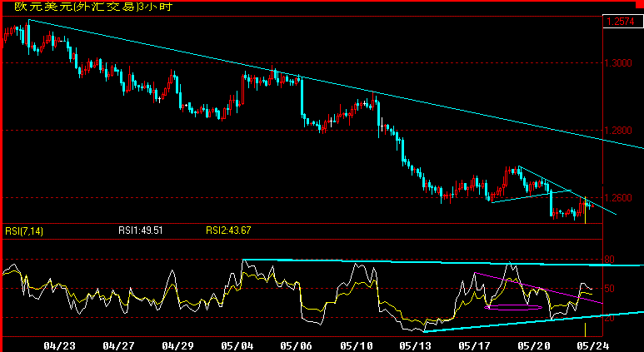The width and height of the screenshot is (644, 352).
Task: Click the 04/23 date marker
Action: point(58,346)
